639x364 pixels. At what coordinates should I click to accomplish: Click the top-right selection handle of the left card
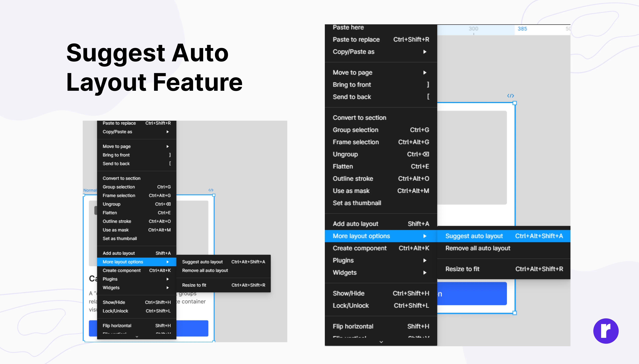[214, 195]
